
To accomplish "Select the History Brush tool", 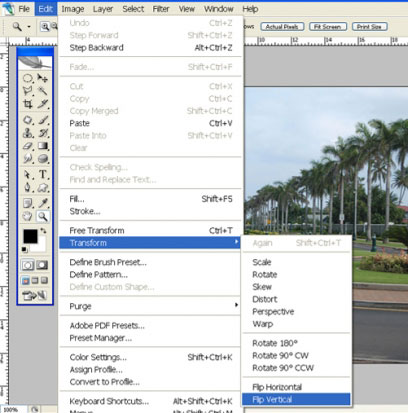I will click(43, 133).
